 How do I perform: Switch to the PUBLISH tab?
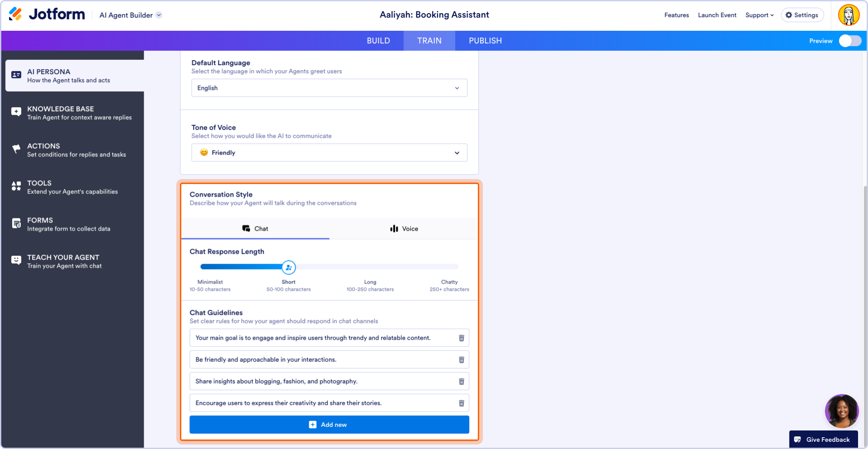coord(485,41)
